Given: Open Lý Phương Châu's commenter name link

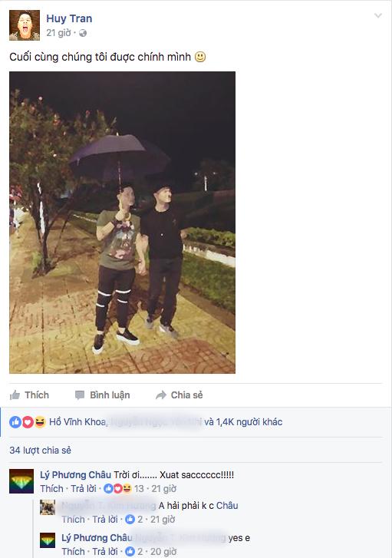Looking at the screenshot, I should pyautogui.click(x=75, y=475).
